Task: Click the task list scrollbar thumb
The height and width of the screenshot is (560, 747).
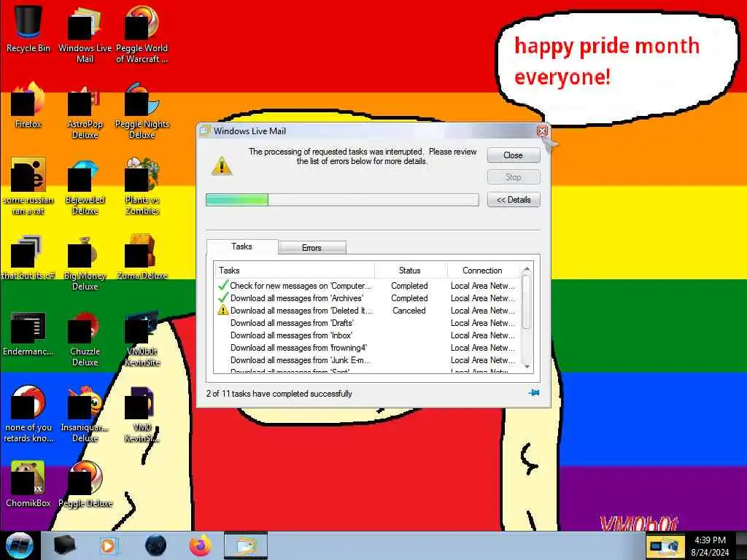Action: coord(527,301)
